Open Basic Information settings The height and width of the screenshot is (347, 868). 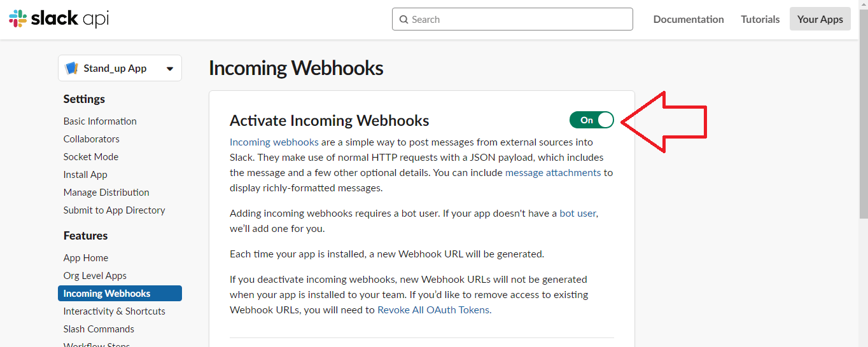tap(100, 121)
